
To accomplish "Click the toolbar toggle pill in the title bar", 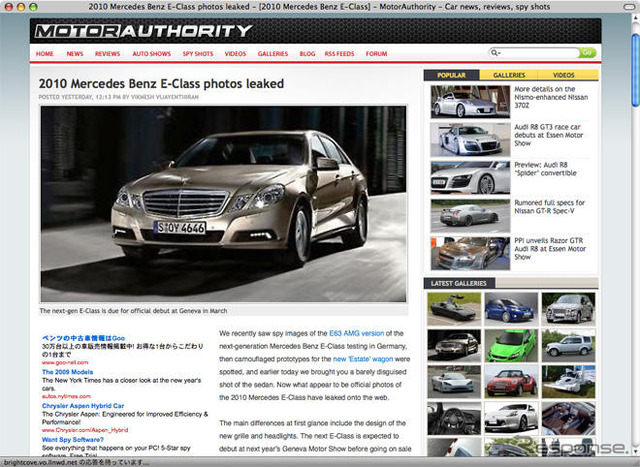I will tap(630, 7).
